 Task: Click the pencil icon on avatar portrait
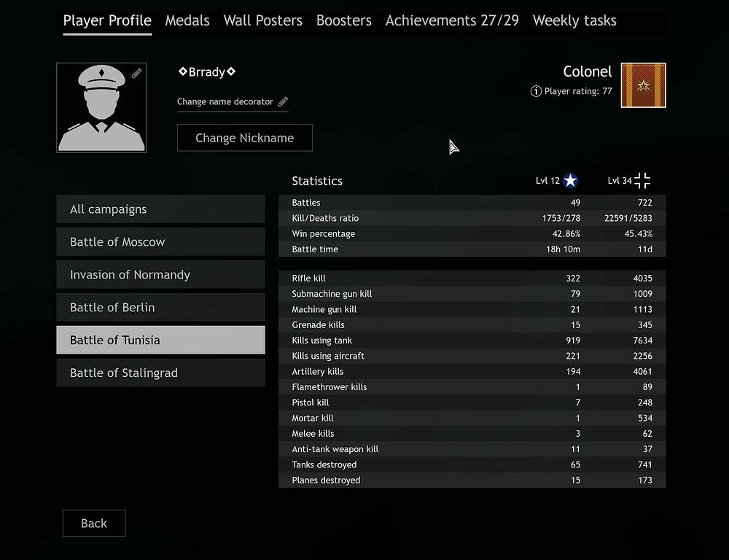pyautogui.click(x=137, y=73)
